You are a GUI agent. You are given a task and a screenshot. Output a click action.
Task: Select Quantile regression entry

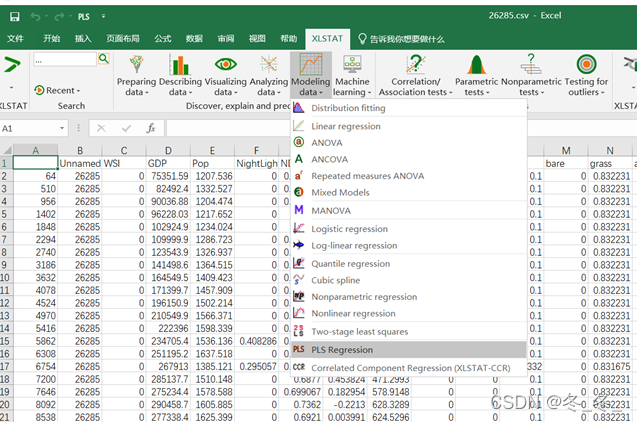click(409, 264)
